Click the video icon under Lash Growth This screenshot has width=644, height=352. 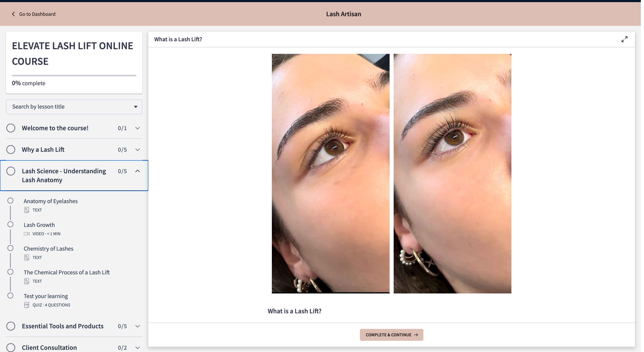27,234
